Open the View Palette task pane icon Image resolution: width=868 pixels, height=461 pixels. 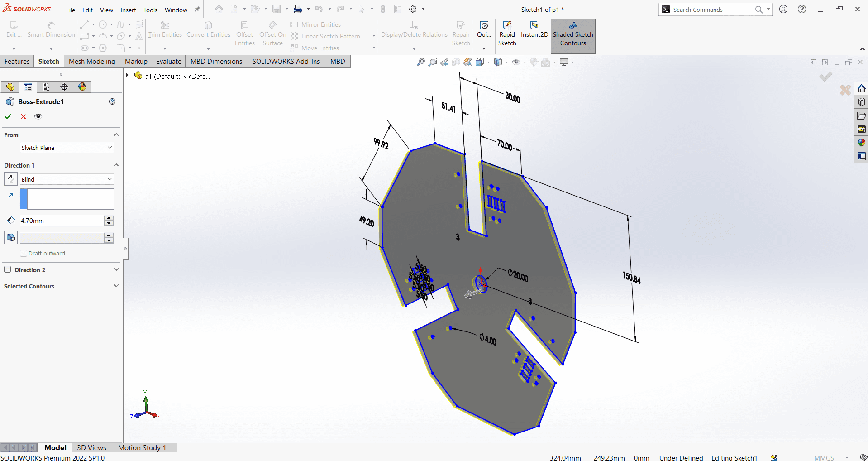coord(862,129)
